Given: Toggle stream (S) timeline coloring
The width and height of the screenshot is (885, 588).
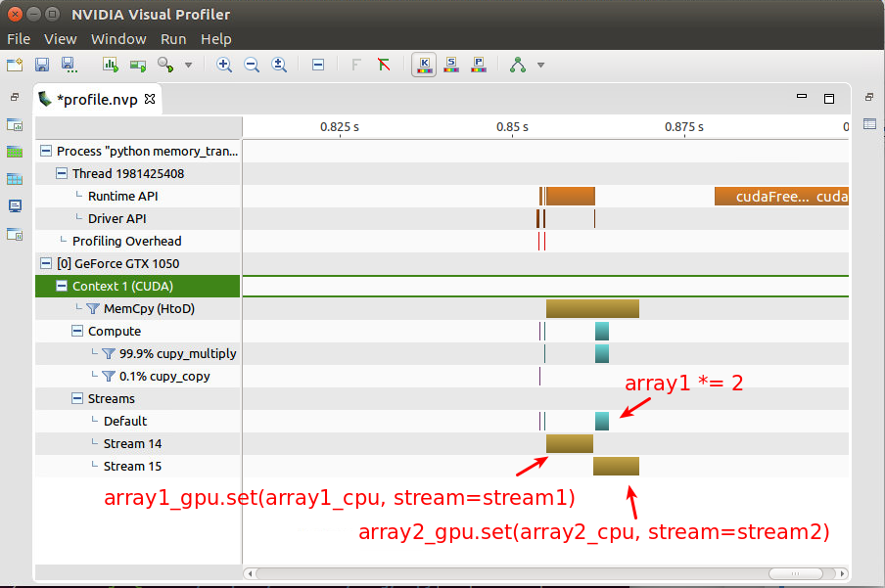Looking at the screenshot, I should coord(451,65).
